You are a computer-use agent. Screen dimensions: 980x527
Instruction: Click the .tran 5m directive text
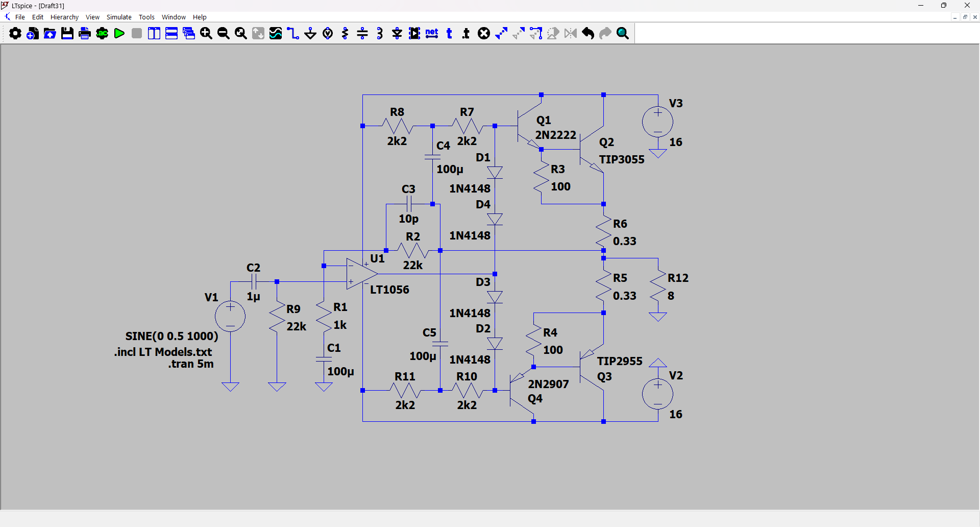point(191,364)
